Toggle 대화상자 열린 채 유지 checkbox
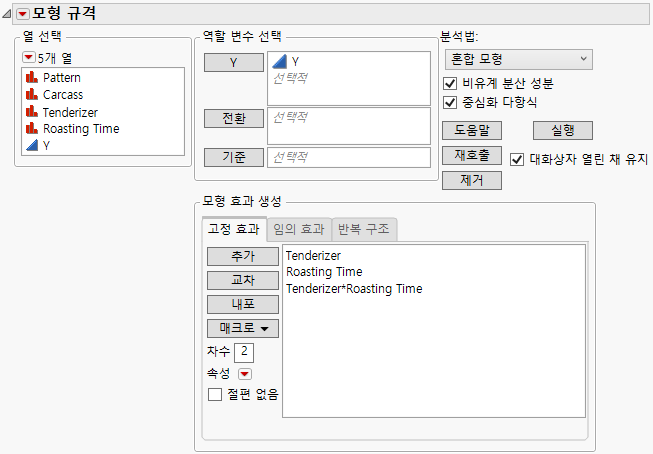This screenshot has width=653, height=454. click(517, 159)
